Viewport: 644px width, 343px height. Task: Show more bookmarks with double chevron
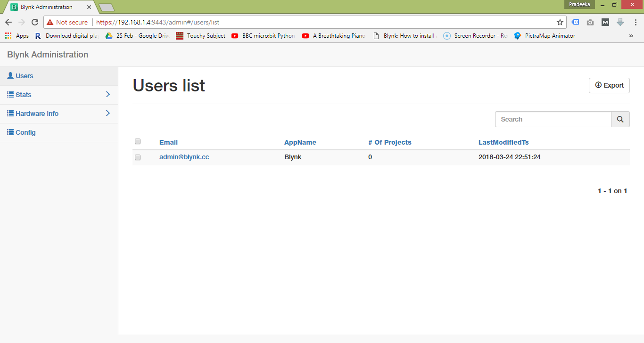pyautogui.click(x=631, y=36)
